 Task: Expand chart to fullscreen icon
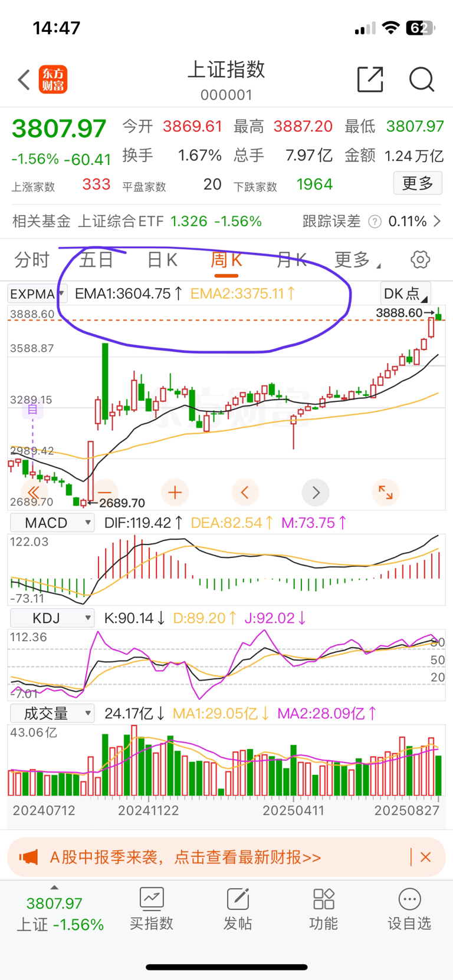pyautogui.click(x=386, y=492)
